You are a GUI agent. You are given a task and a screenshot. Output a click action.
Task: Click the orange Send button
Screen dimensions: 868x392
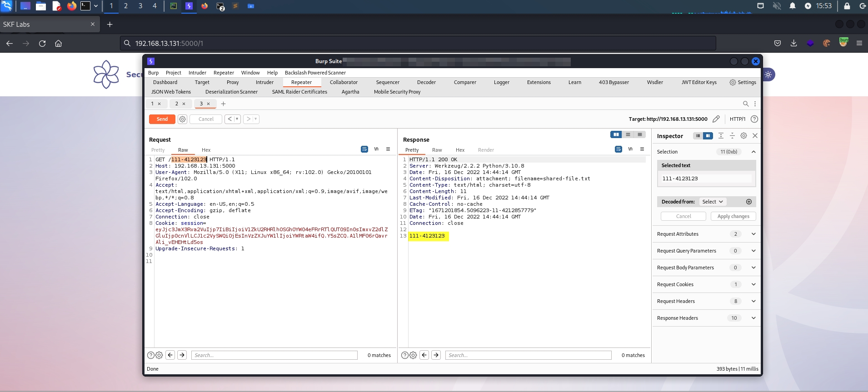click(x=162, y=119)
